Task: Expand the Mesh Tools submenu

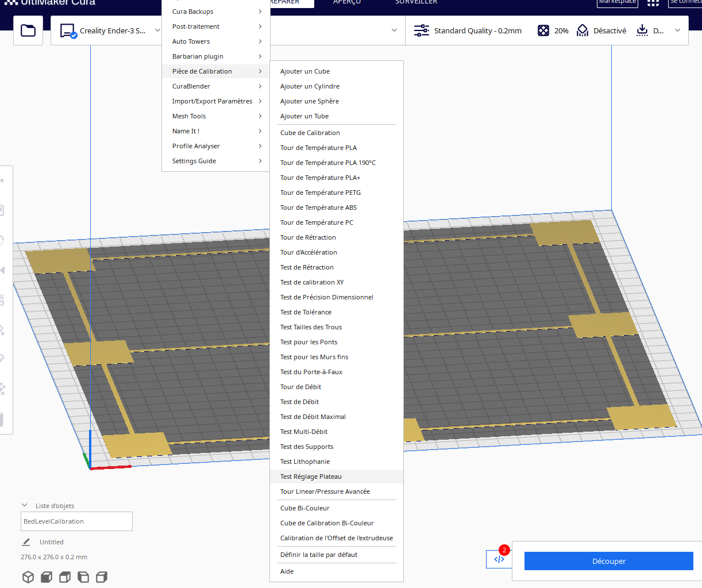Action: tap(216, 116)
